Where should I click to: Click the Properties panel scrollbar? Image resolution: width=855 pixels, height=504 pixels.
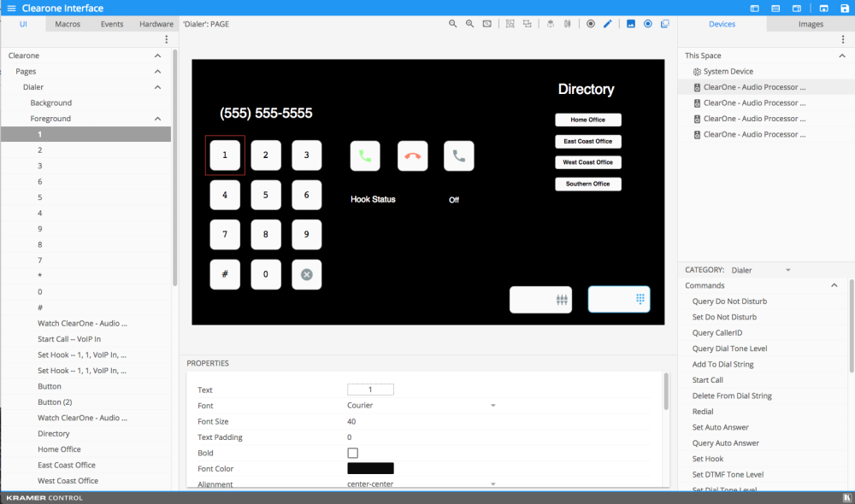(666, 392)
